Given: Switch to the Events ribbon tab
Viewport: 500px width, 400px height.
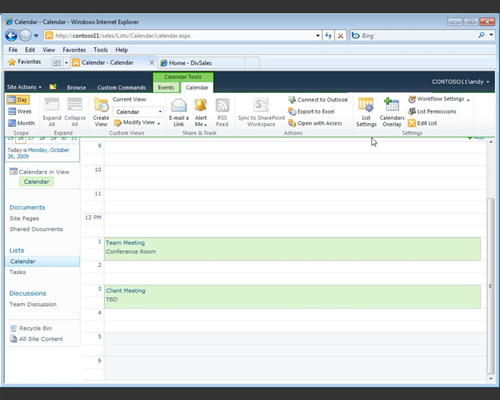Looking at the screenshot, I should [166, 87].
